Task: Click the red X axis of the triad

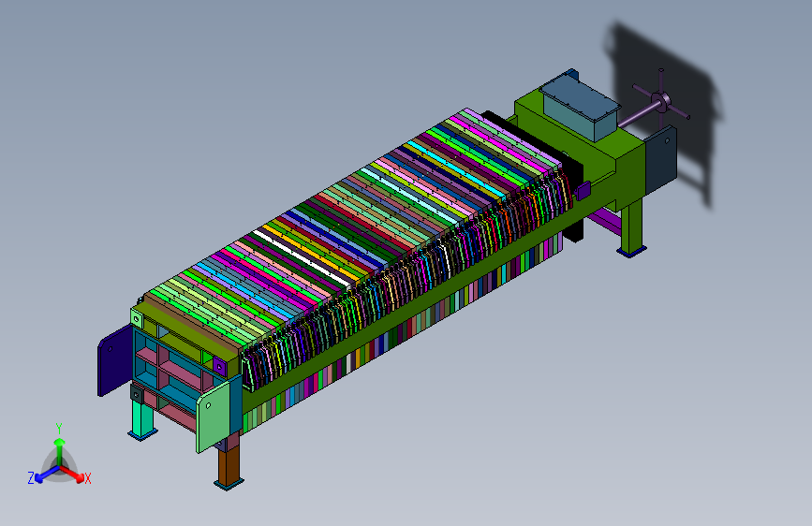Action: (72, 474)
